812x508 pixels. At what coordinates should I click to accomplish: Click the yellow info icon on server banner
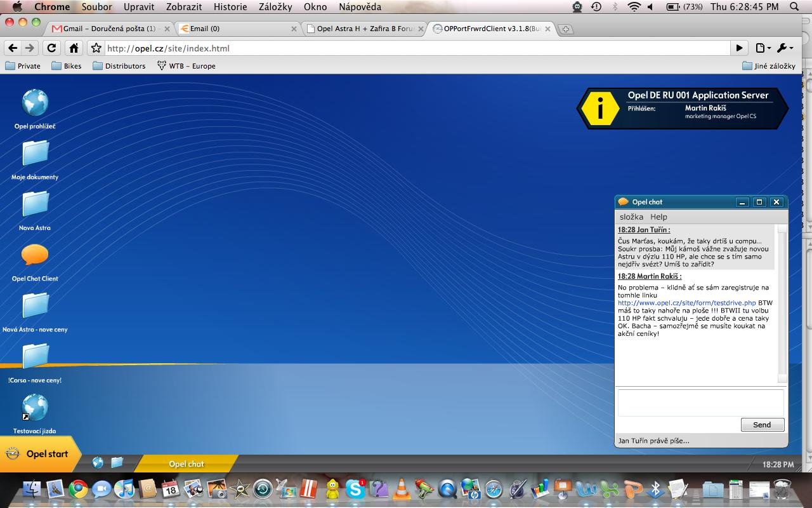point(599,109)
